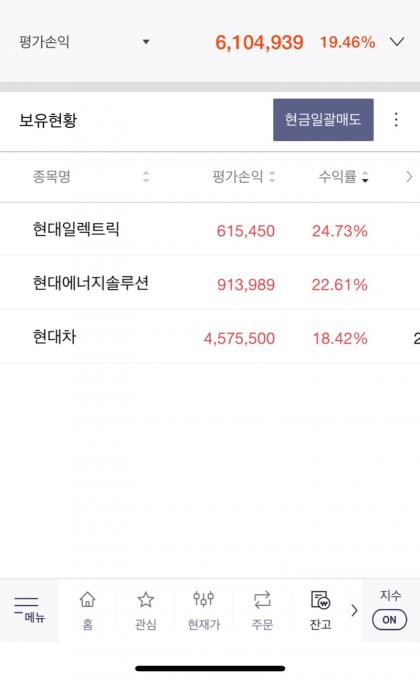Sort by 수익률 column header
Screen dimensions: 420x680
(x=343, y=177)
